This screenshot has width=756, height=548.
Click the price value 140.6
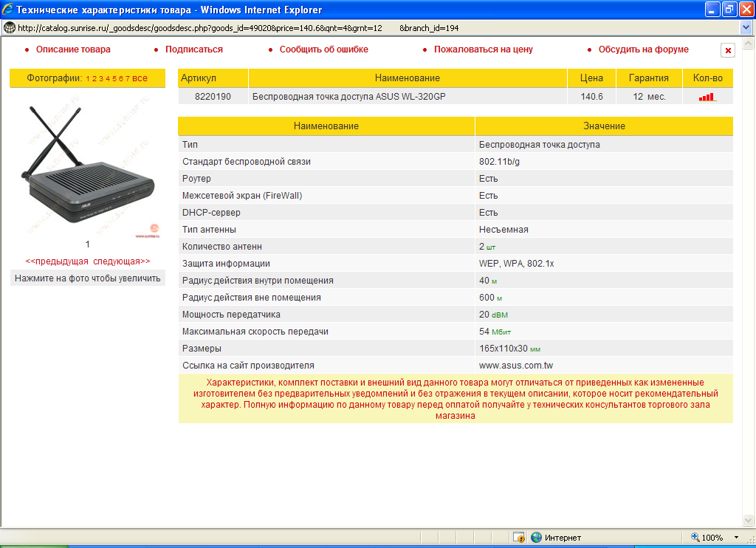point(591,97)
